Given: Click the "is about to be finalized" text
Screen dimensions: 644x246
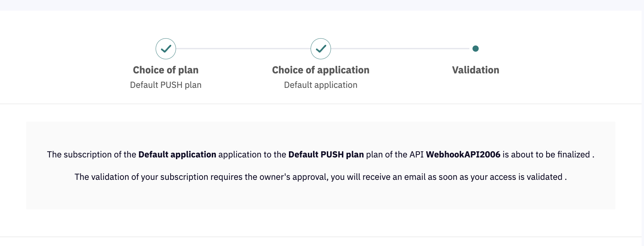Looking at the screenshot, I should point(546,155).
